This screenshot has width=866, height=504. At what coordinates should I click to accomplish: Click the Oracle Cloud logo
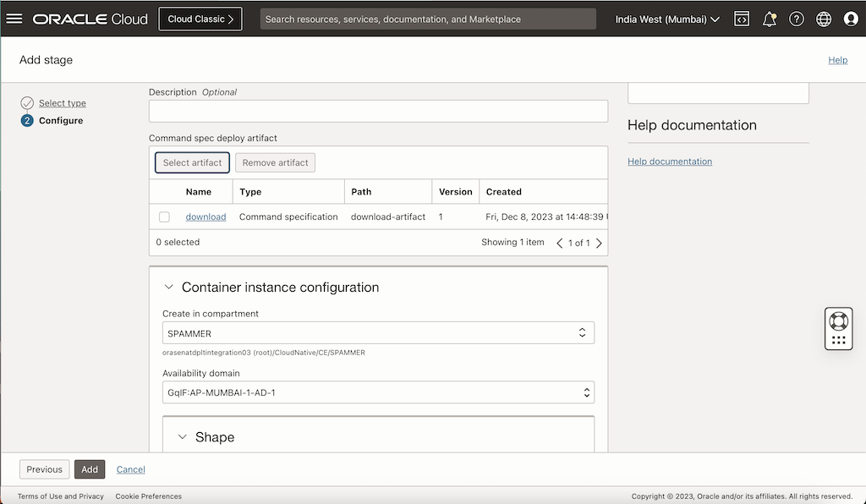coord(90,18)
